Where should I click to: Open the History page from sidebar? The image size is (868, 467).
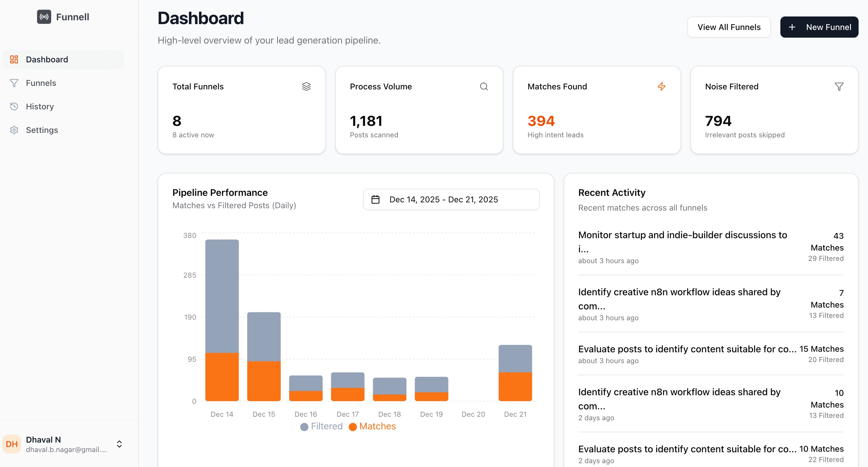pyautogui.click(x=63, y=106)
